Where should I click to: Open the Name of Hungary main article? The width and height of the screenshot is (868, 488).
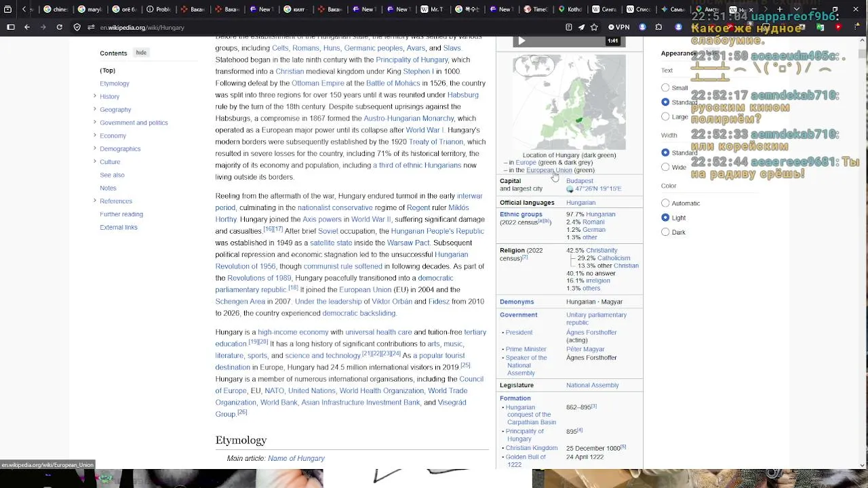296,458
